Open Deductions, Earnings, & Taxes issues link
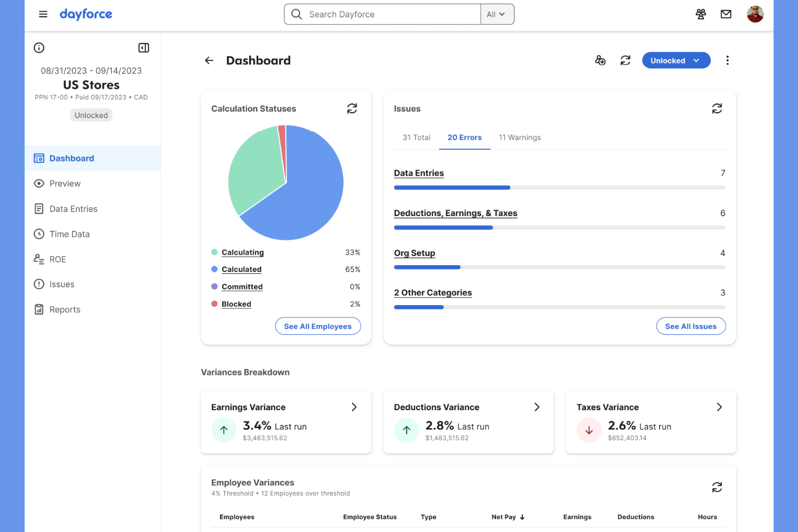The width and height of the screenshot is (798, 532). 456,213
